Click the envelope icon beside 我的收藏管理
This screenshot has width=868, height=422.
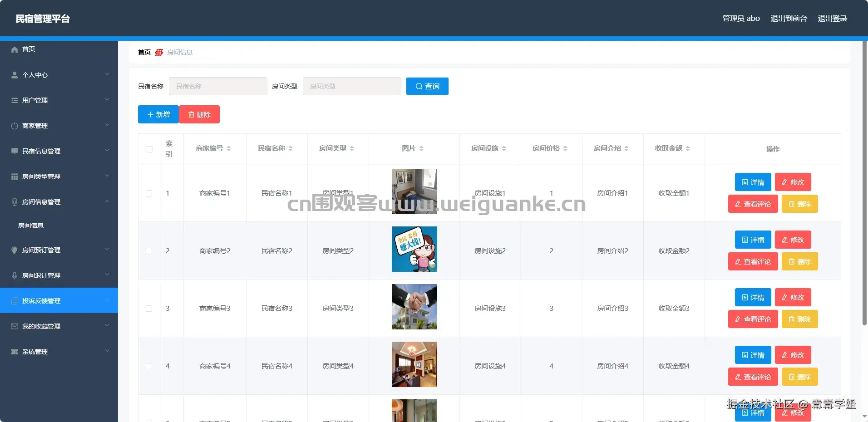point(15,326)
